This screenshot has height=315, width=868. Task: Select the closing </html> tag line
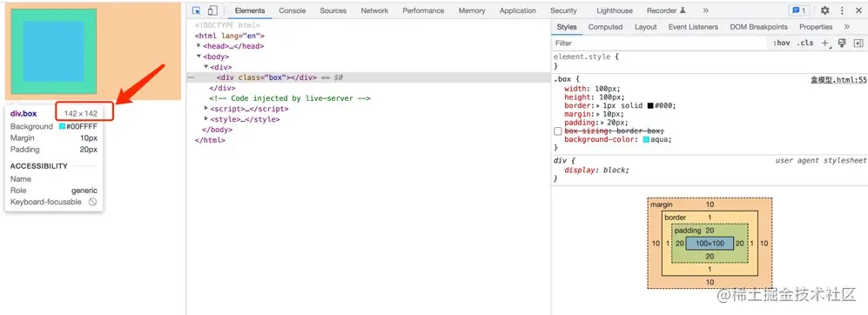tap(210, 140)
